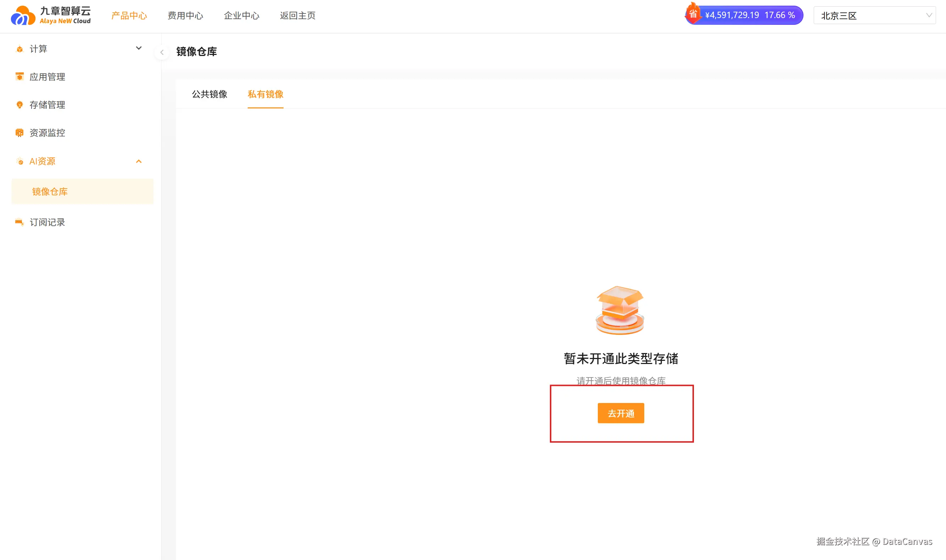Click the 订阅记录 sidebar icon
This screenshot has height=560, width=946.
(20, 222)
